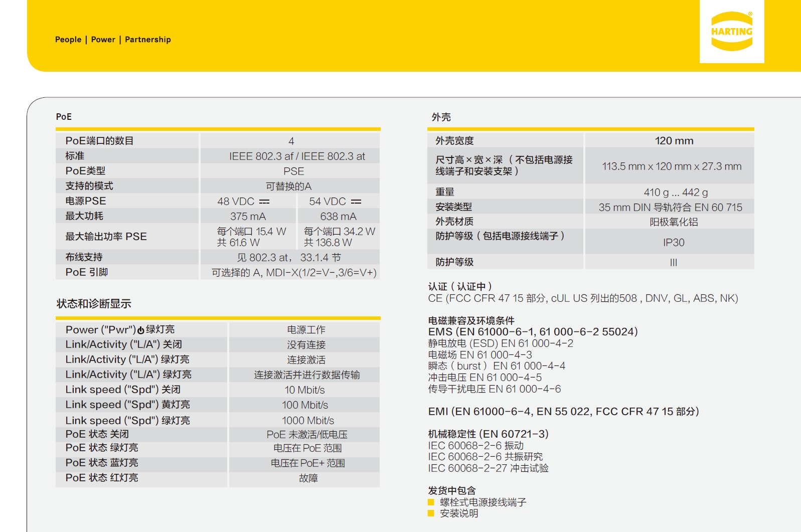The image size is (801, 532).
Task: Click the "可选择的 A, MDI-X" pinout value
Action: (x=294, y=273)
